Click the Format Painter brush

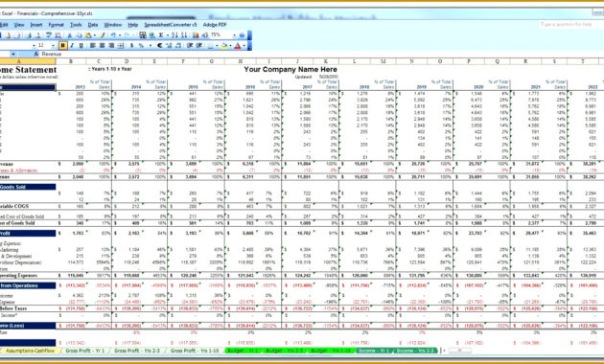[102, 35]
